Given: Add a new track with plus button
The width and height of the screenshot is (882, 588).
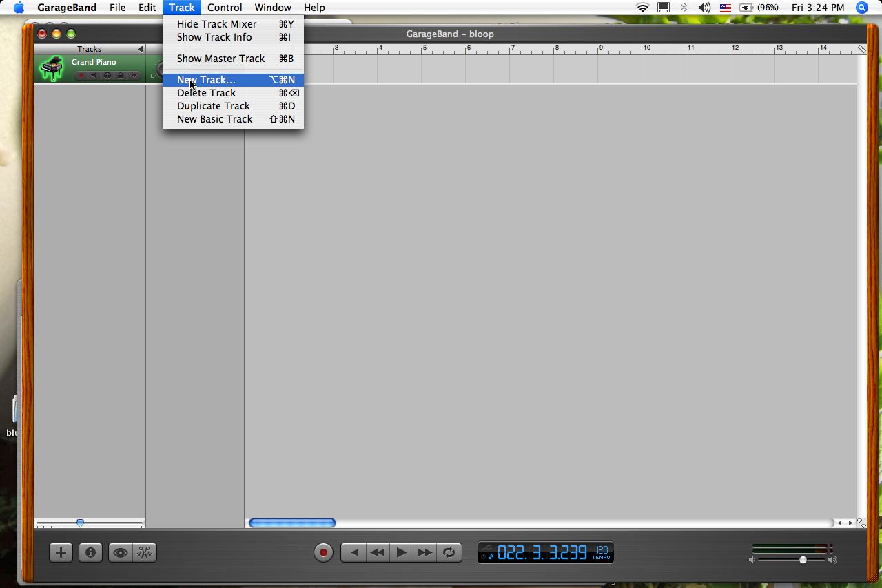Looking at the screenshot, I should pyautogui.click(x=61, y=552).
